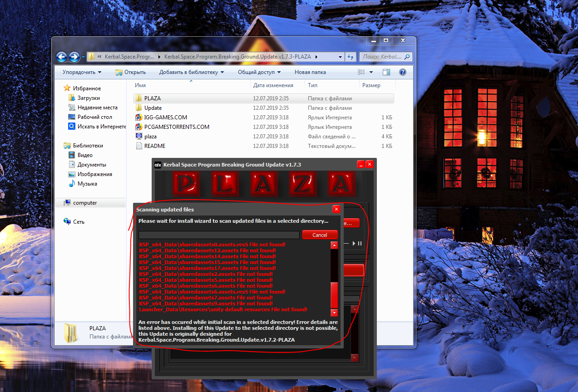Click 'unity default resources File not found!' line

click(223, 309)
